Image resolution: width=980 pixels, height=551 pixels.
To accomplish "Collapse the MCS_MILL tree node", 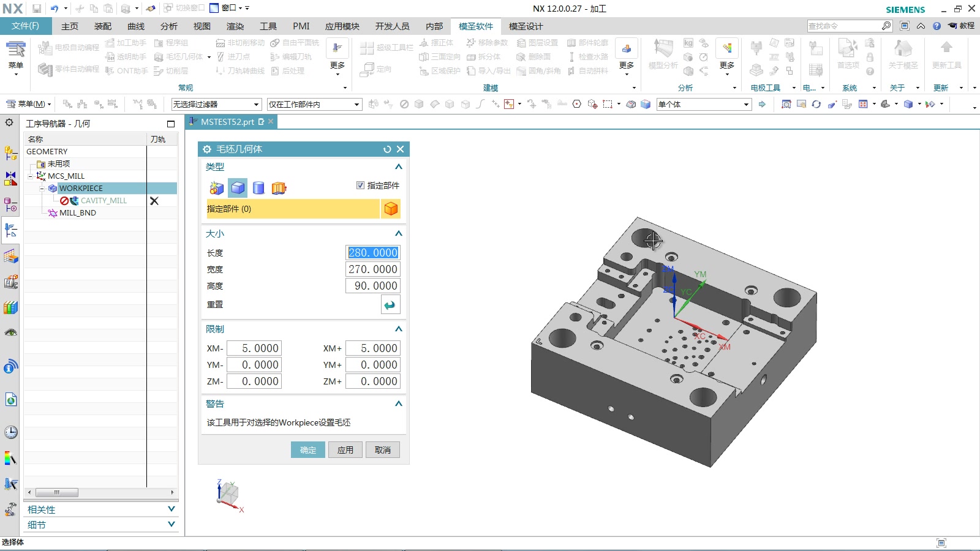I will point(31,176).
